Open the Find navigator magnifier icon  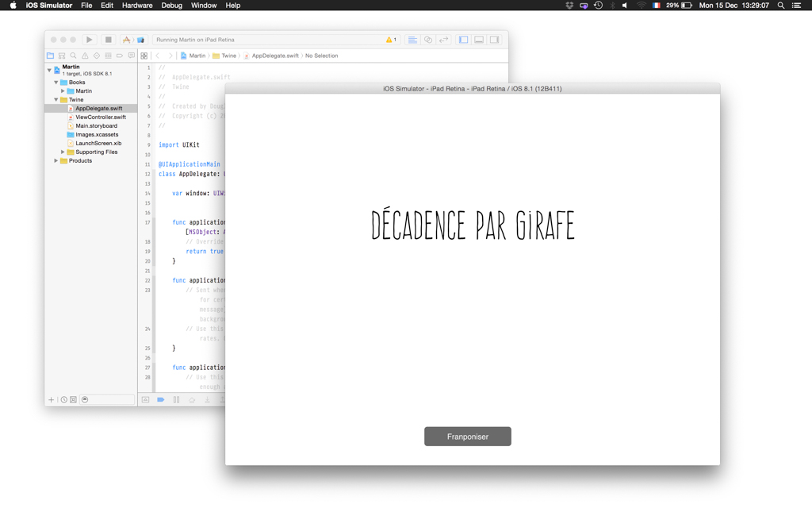pyautogui.click(x=73, y=56)
